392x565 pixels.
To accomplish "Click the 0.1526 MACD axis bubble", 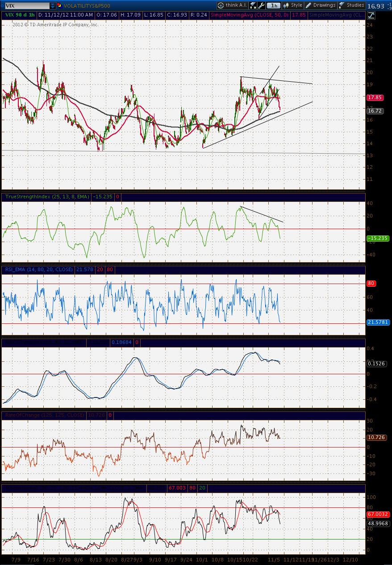I will (x=376, y=364).
